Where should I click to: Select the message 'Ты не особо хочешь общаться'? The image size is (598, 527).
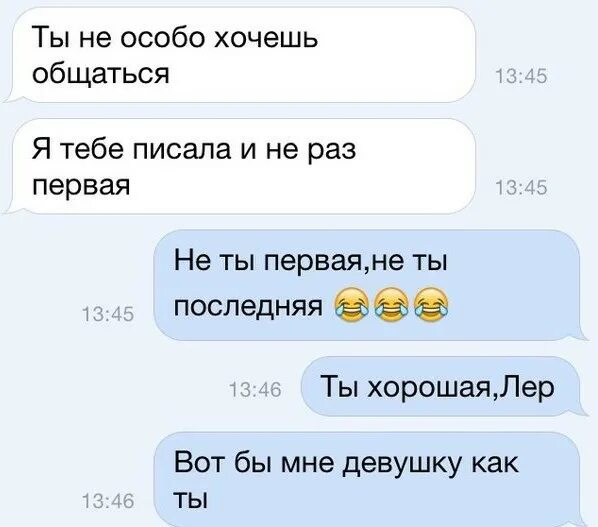tap(241, 55)
